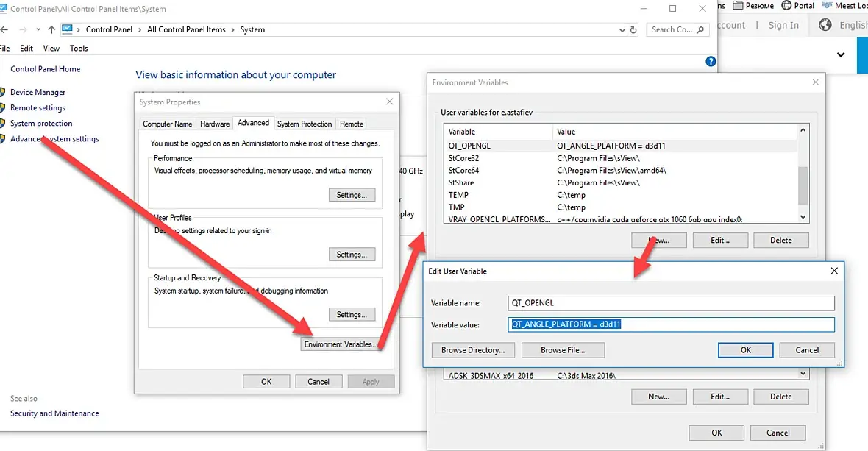Close the Edit User Variable dialog
868x451 pixels.
[x=834, y=271]
